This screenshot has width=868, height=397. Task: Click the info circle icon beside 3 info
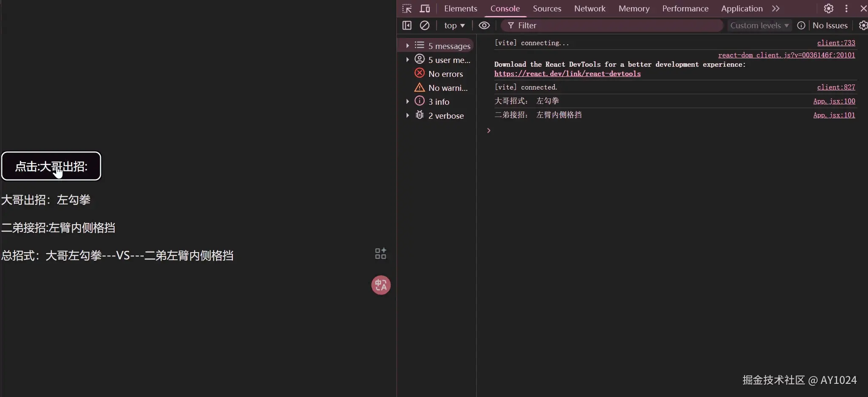[x=419, y=101]
